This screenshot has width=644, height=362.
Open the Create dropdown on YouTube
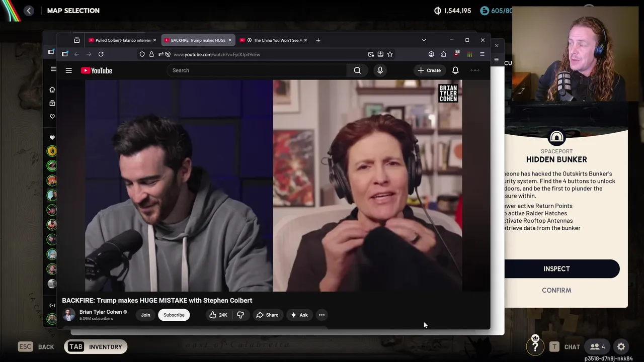click(x=429, y=70)
